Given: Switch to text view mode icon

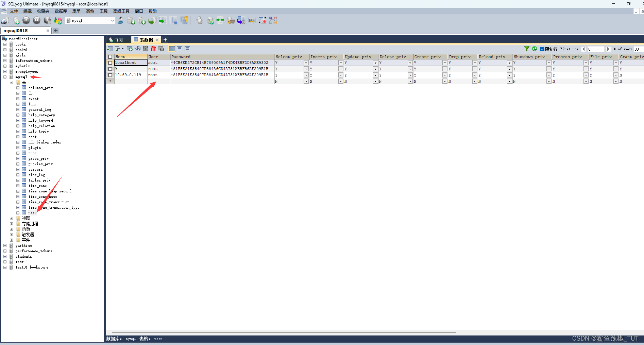Looking at the screenshot, I should pyautogui.click(x=187, y=49).
